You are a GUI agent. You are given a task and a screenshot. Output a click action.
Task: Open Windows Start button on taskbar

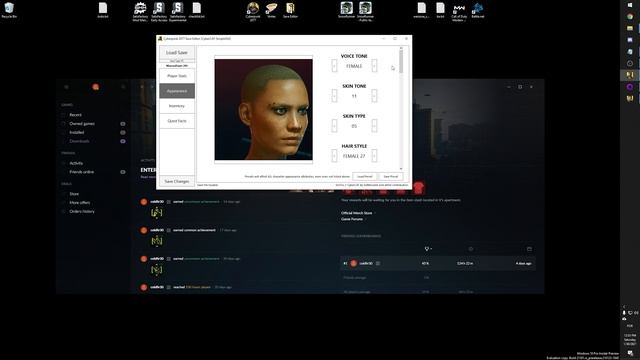coord(630,4)
